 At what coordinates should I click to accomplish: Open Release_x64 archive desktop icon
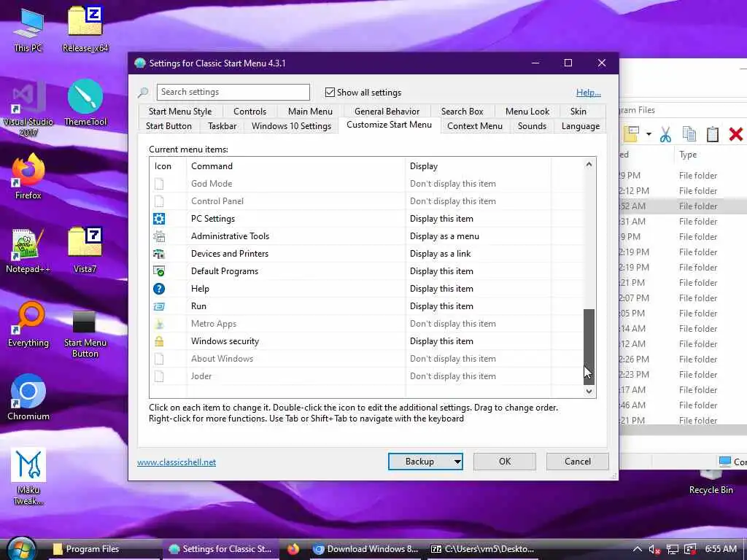click(x=85, y=29)
